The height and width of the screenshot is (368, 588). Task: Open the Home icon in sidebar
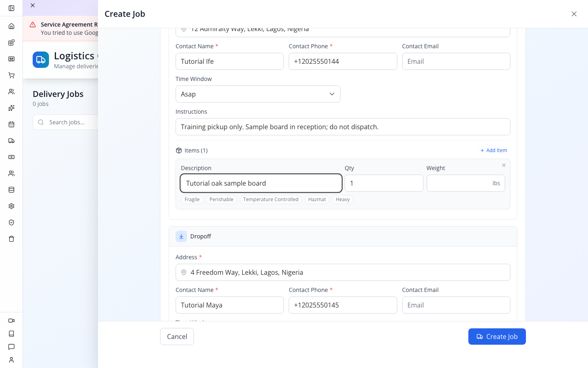11,26
